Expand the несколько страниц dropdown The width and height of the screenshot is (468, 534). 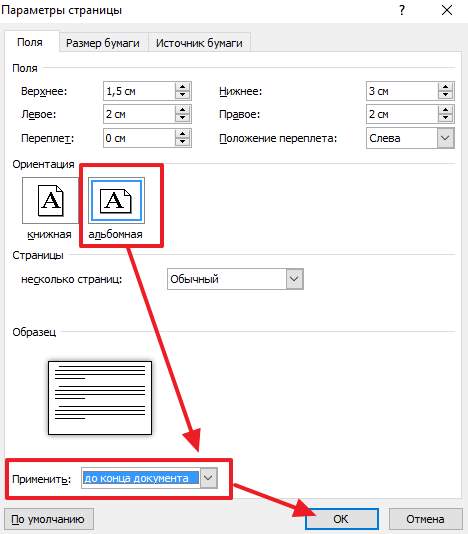click(294, 279)
